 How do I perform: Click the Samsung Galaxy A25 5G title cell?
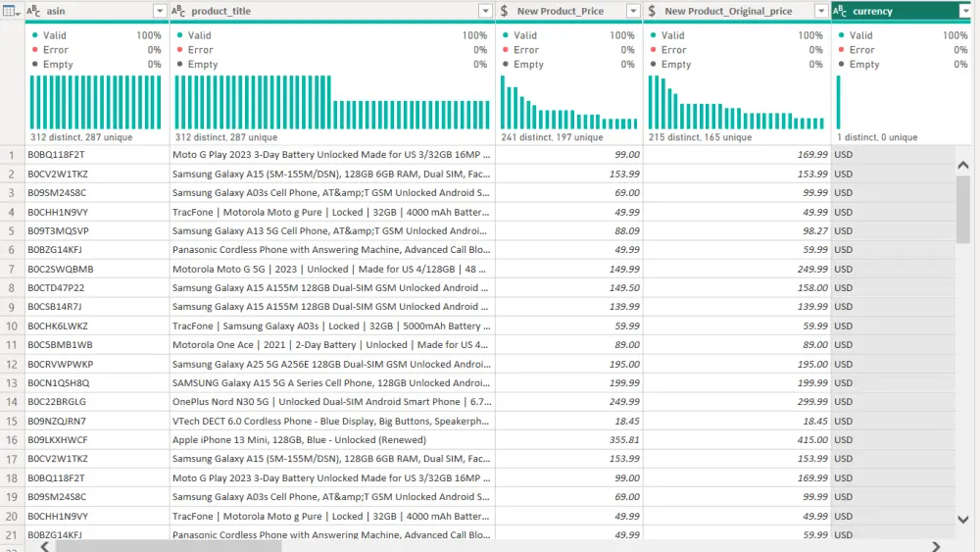click(x=332, y=364)
